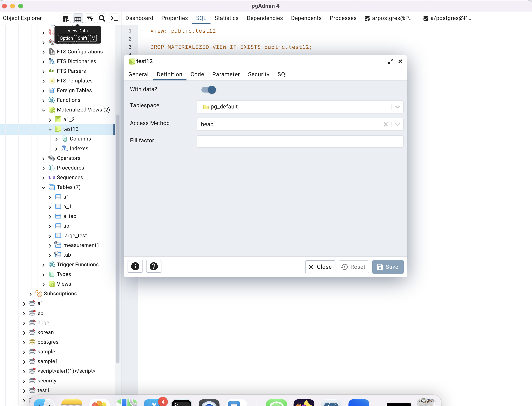Collapse the Materialized Views node
This screenshot has width=532, height=406.
click(43, 110)
